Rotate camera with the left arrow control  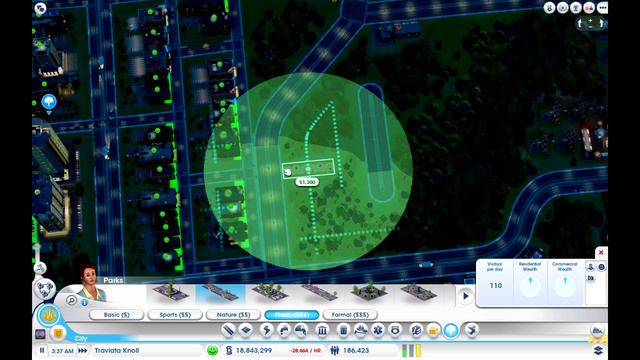click(x=580, y=24)
